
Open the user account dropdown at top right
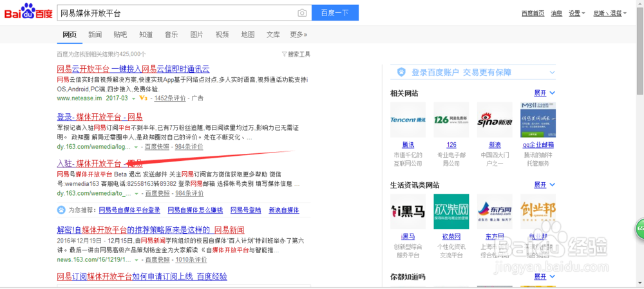click(x=610, y=14)
